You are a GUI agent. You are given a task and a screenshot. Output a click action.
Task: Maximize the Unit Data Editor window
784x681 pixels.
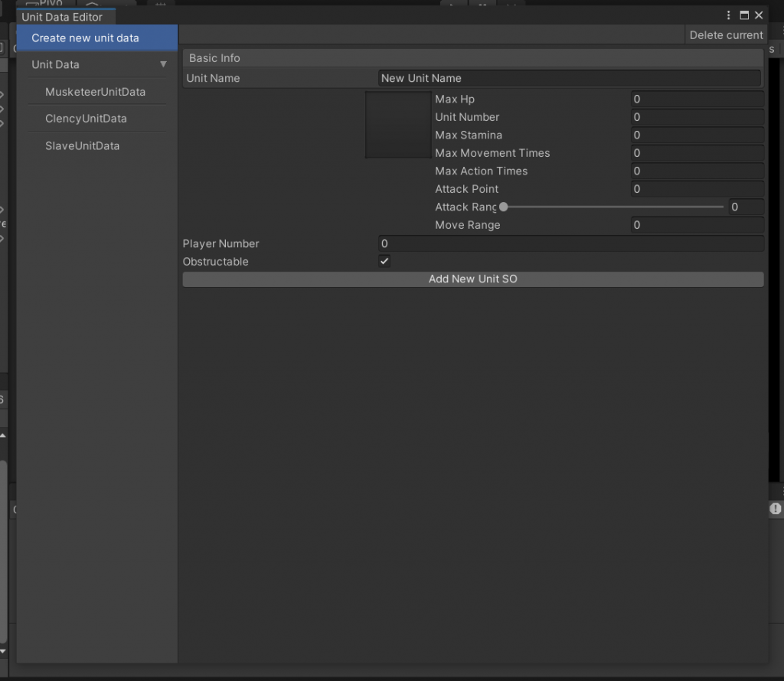click(x=744, y=15)
